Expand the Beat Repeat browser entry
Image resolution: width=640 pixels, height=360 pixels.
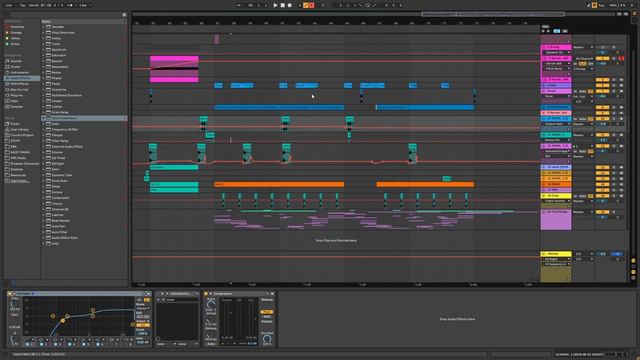(x=44, y=221)
